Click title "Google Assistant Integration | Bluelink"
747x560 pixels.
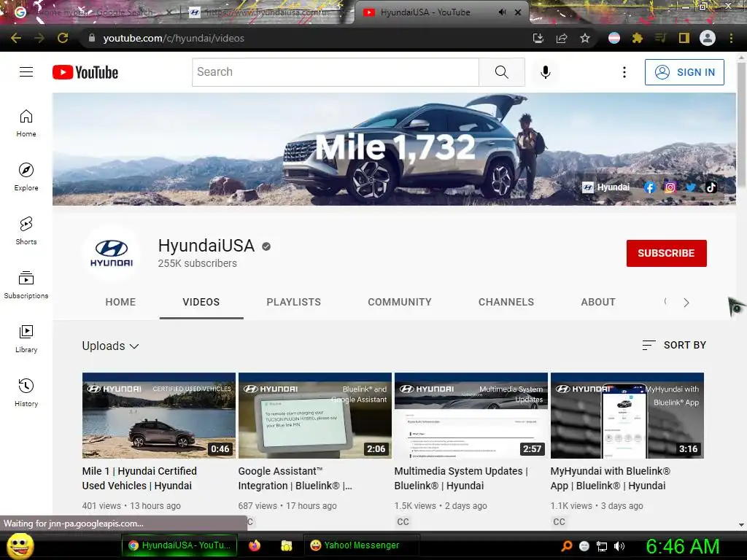[295, 478]
